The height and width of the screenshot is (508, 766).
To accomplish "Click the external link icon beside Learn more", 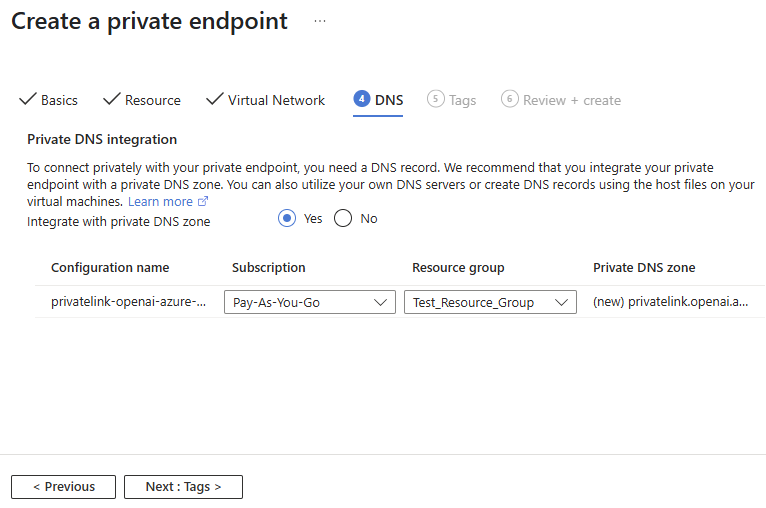I will pos(203,202).
